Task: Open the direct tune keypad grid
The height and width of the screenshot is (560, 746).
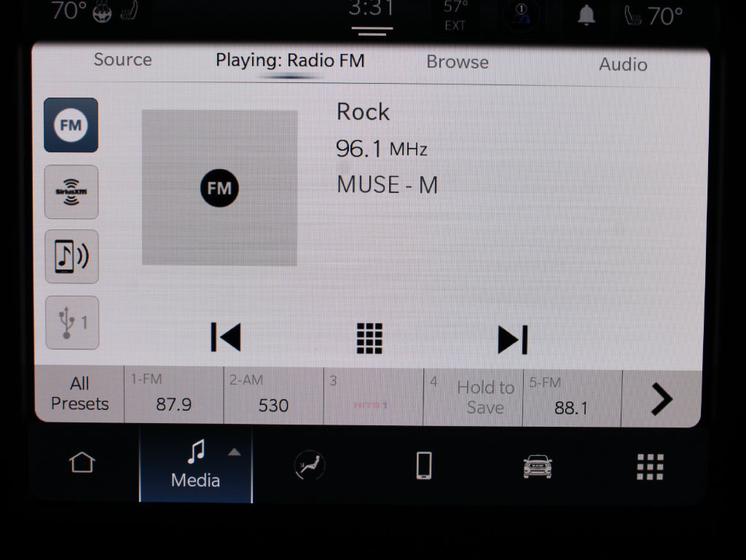Action: point(369,339)
